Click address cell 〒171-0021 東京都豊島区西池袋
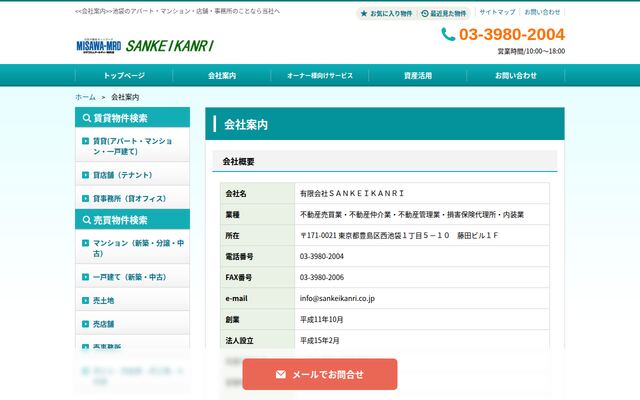640x400 pixels. 422,235
